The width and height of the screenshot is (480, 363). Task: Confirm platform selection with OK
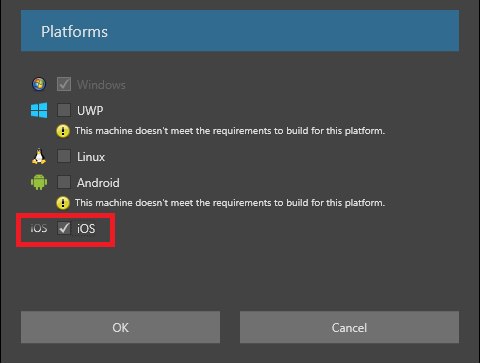(120, 327)
